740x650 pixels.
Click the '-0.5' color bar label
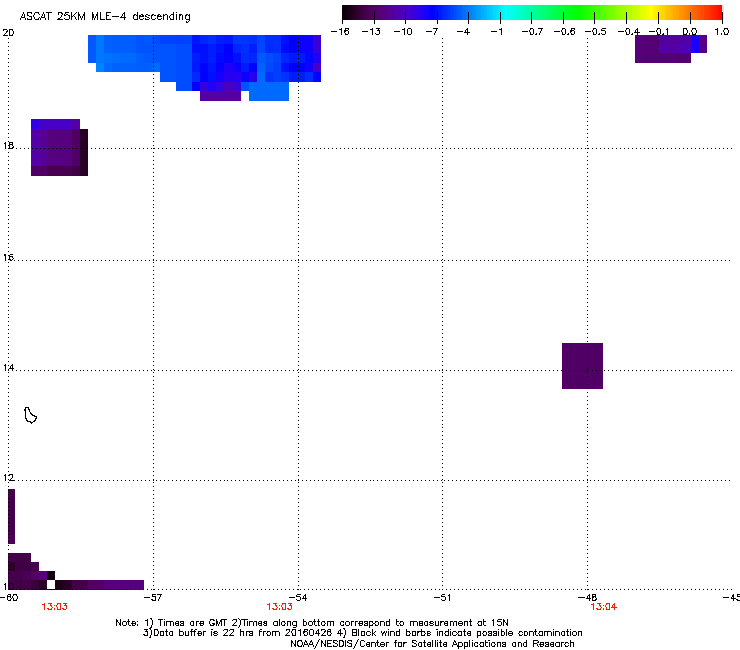pos(596,32)
